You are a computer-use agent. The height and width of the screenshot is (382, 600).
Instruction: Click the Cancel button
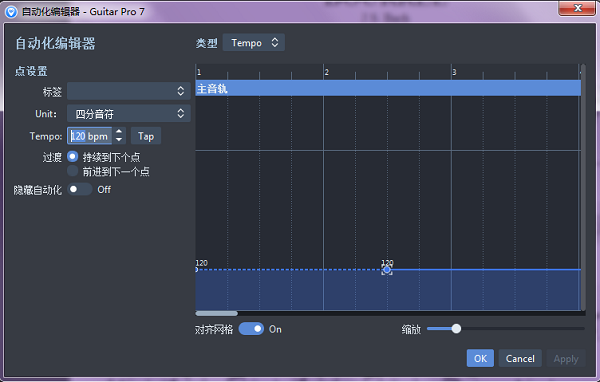520,358
